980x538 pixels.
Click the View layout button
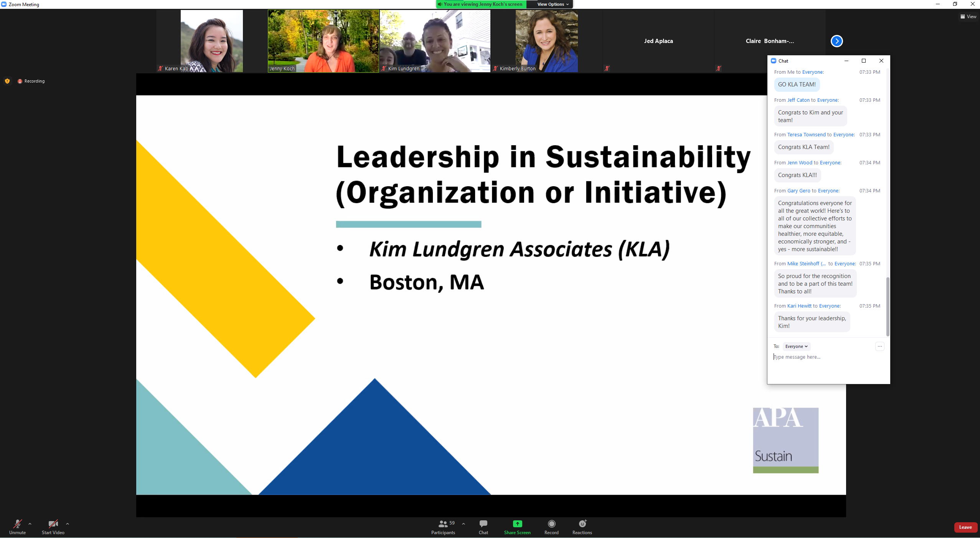pos(968,17)
